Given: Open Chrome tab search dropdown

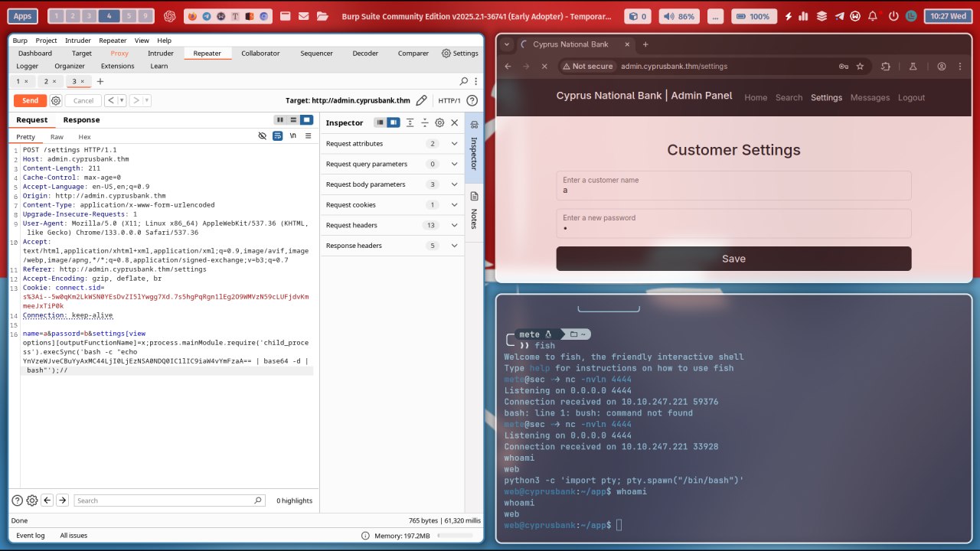Looking at the screenshot, I should (x=507, y=44).
